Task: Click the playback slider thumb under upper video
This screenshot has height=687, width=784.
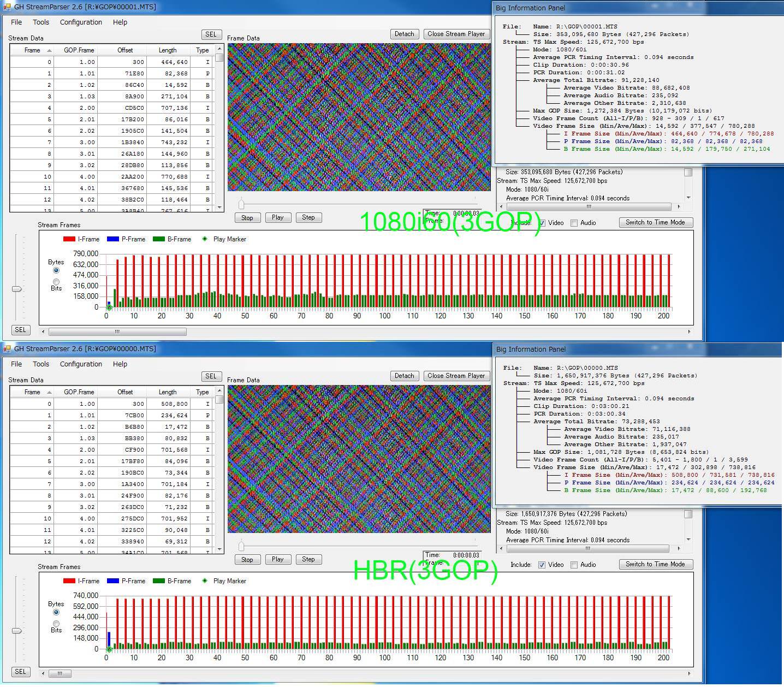Action: point(241,205)
